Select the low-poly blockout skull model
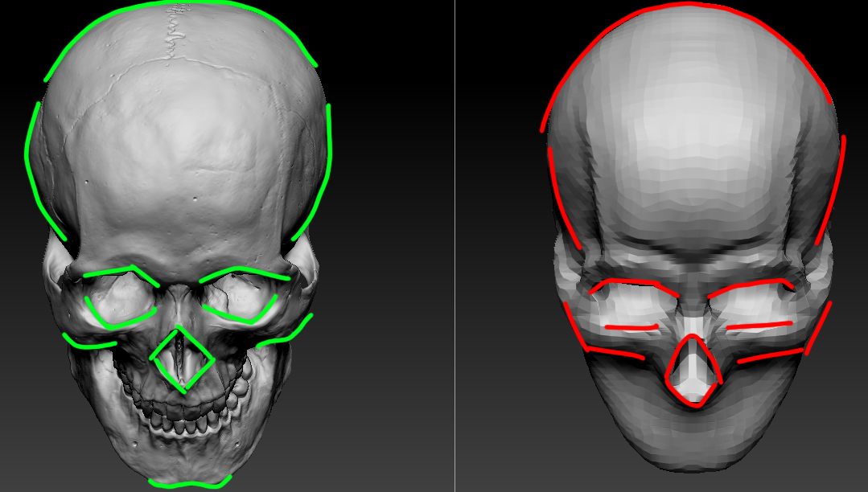The height and width of the screenshot is (492, 868). pos(693,238)
